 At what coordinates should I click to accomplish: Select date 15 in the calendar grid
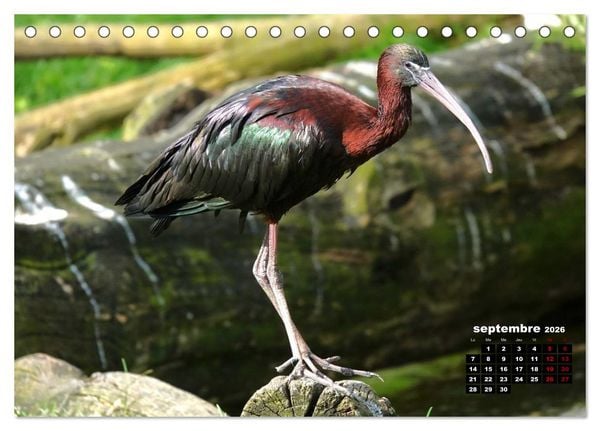tap(488, 369)
